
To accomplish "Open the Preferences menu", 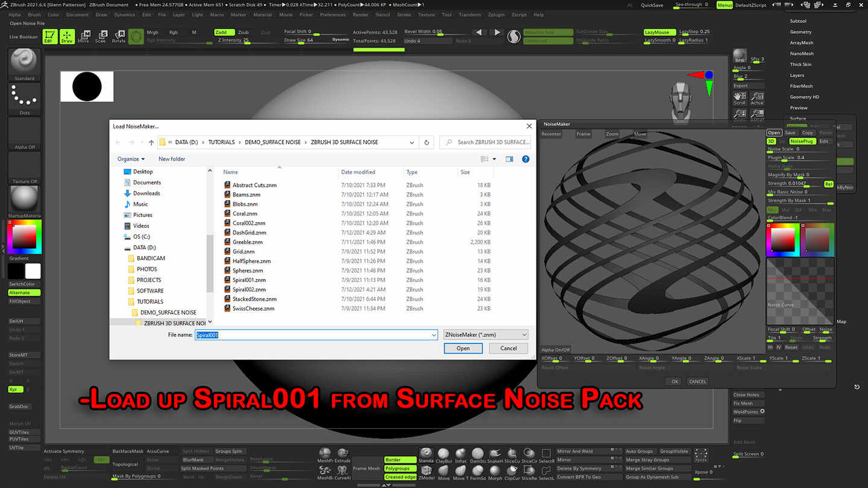I will 332,15.
